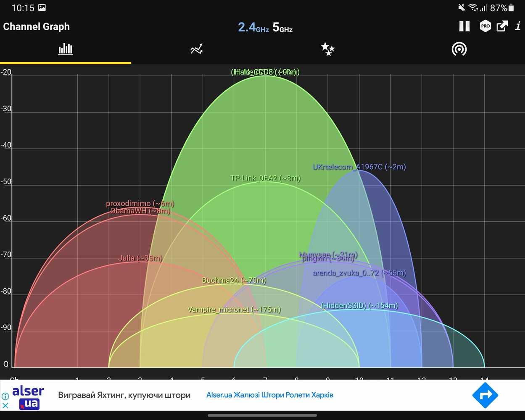Tap the proxodimimo network label
This screenshot has height=420, width=525.
pos(140,204)
